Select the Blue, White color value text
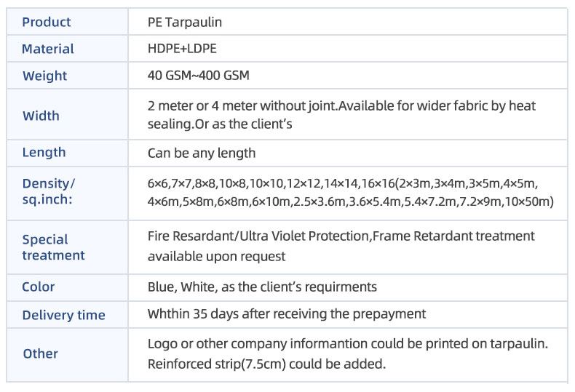Viewport: 575px width, 392px height. point(262,287)
